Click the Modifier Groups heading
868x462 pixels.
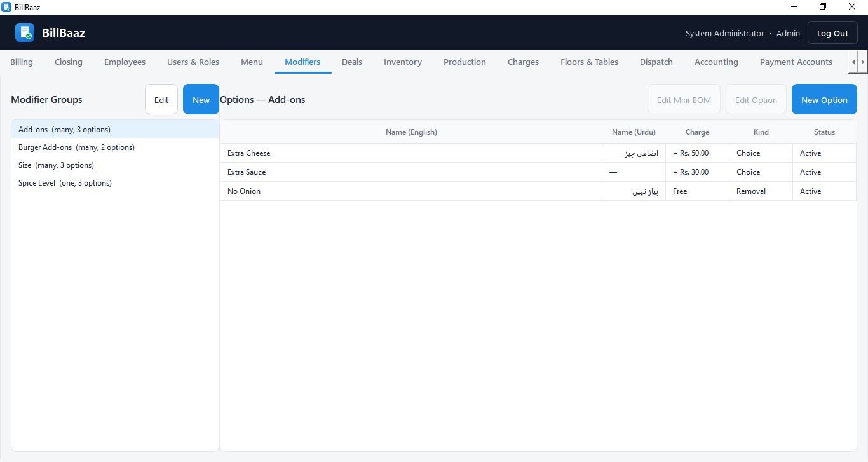click(46, 100)
